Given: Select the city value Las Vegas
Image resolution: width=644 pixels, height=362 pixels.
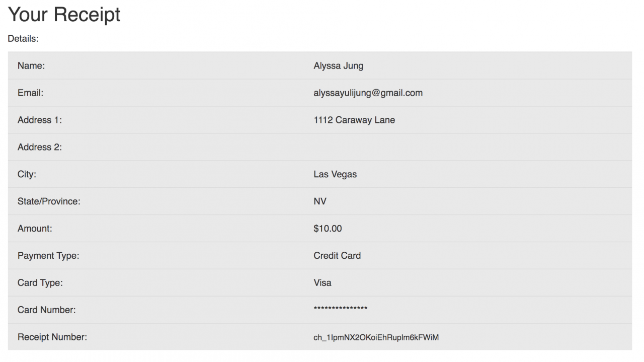Looking at the screenshot, I should tap(335, 174).
